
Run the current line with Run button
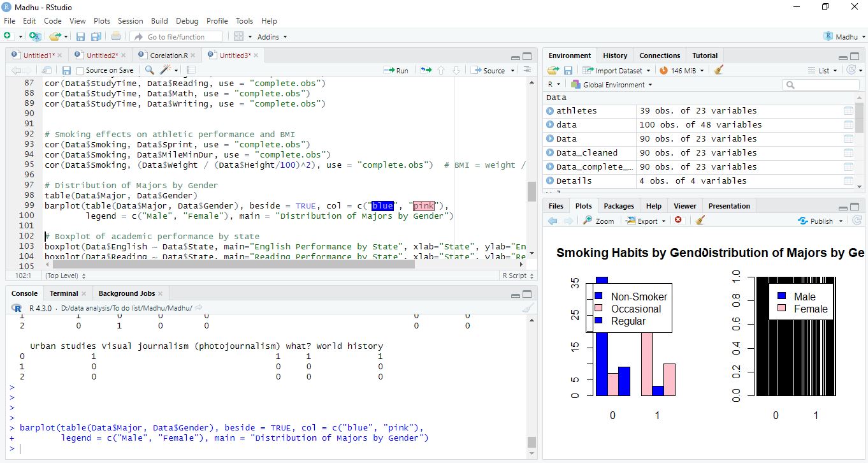point(396,70)
